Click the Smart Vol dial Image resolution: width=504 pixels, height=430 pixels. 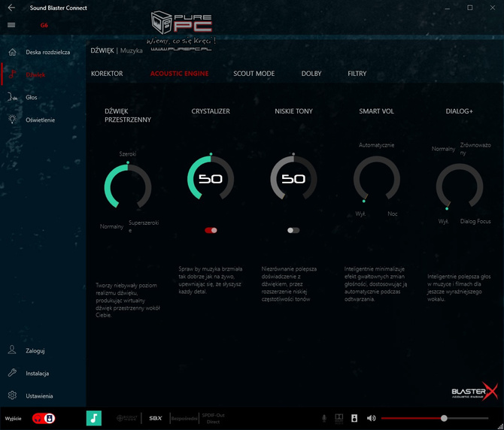click(376, 179)
